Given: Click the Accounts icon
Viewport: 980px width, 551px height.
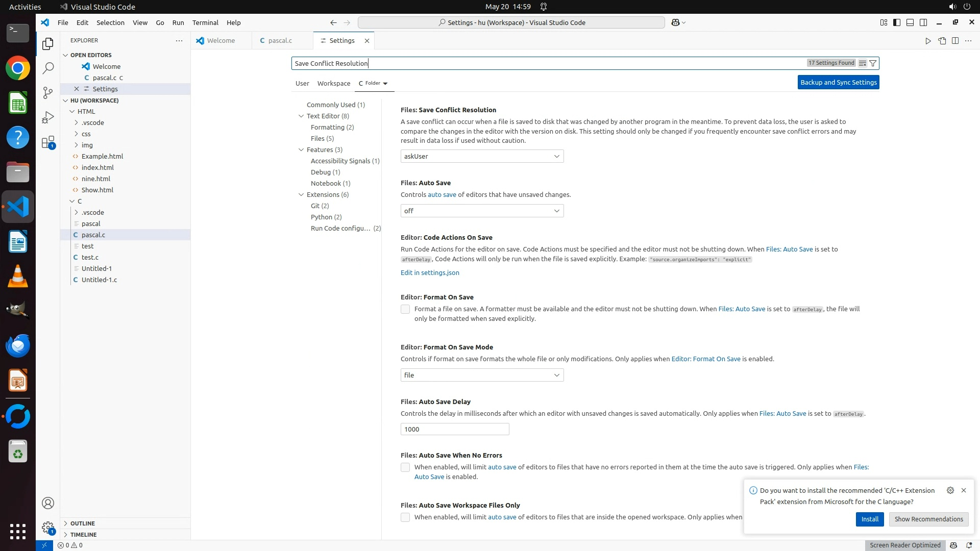Looking at the screenshot, I should 48,503.
